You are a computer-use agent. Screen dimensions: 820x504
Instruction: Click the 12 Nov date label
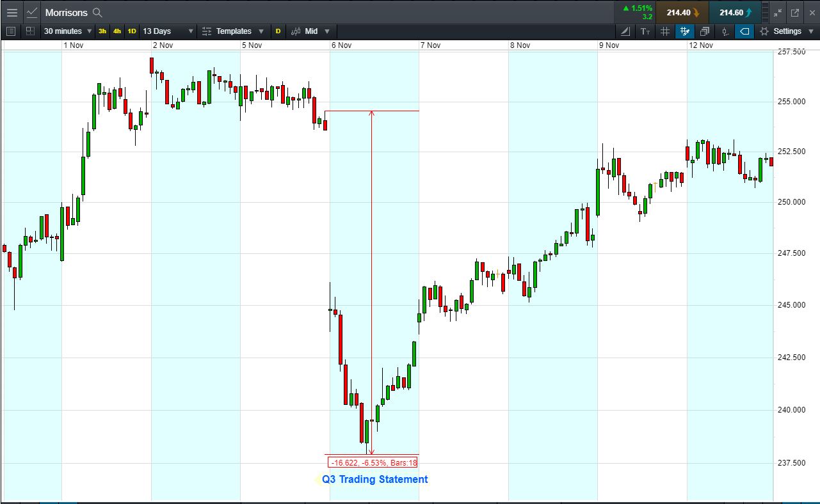[702, 45]
